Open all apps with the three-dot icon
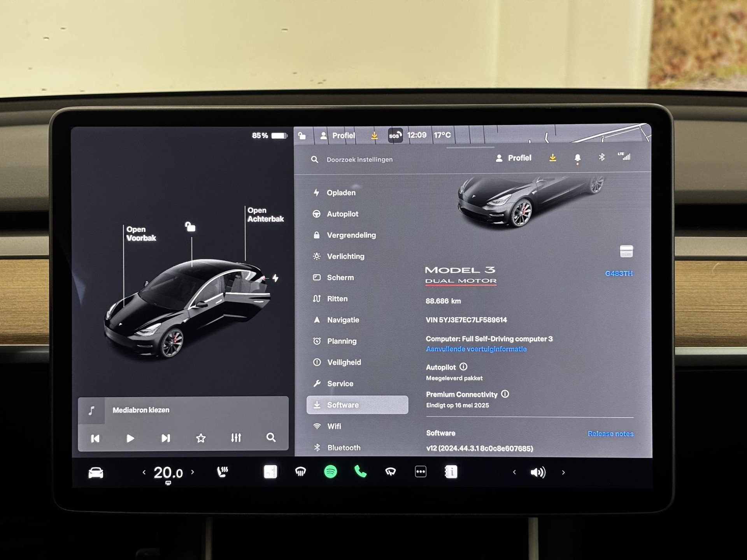This screenshot has width=747, height=560. (x=421, y=472)
